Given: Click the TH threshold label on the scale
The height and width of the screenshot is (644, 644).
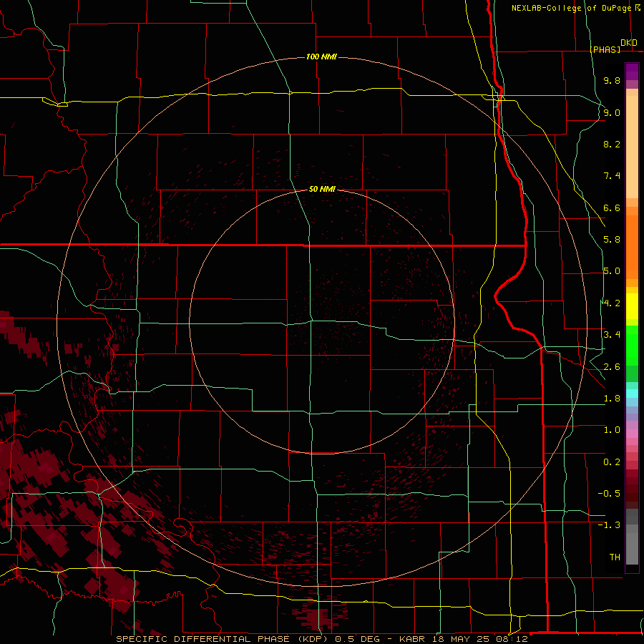Looking at the screenshot, I should click(x=615, y=557).
